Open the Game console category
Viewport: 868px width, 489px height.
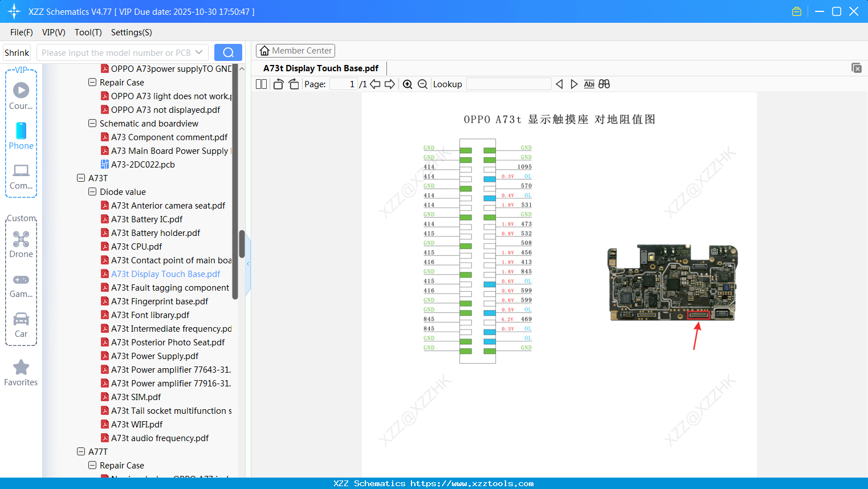point(21,286)
